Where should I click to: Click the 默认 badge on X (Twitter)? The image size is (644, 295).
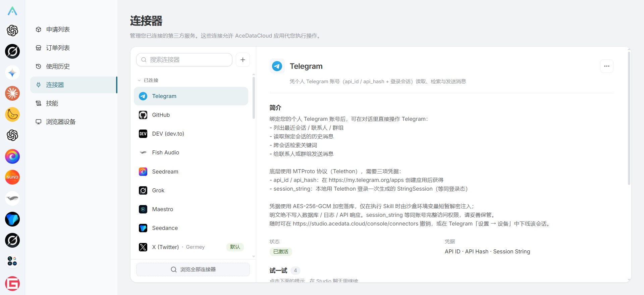tap(235, 247)
